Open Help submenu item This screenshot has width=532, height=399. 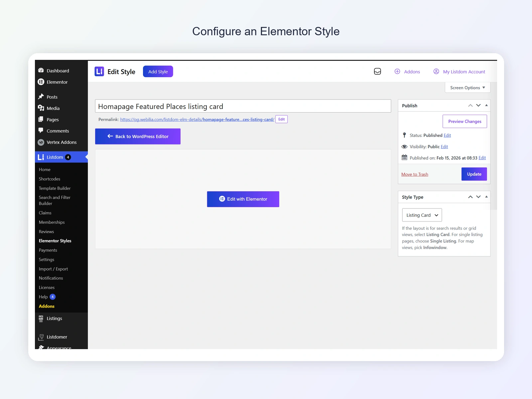point(43,297)
